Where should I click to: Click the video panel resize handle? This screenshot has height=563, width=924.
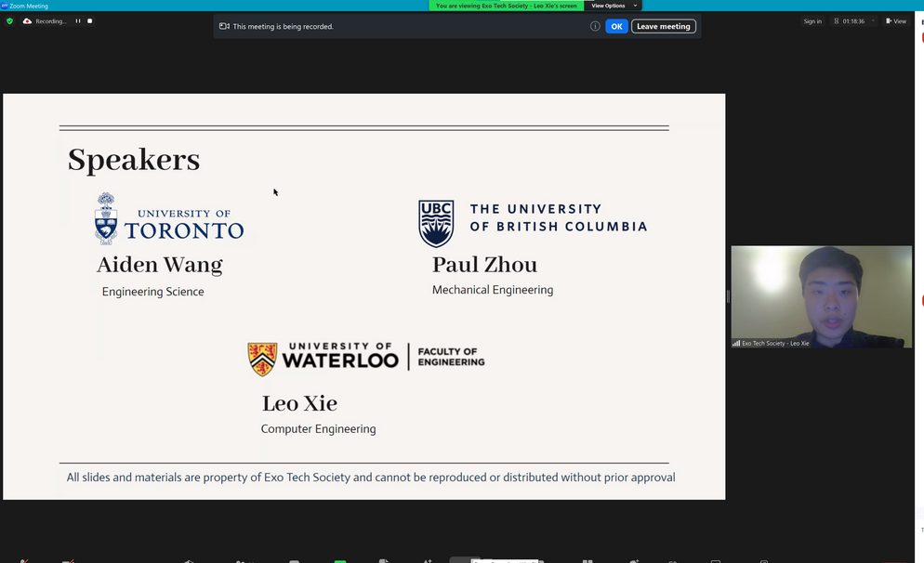728,295
